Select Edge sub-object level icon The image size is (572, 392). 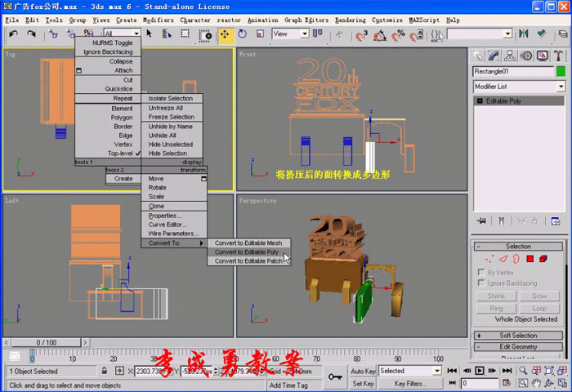pyautogui.click(x=503, y=259)
